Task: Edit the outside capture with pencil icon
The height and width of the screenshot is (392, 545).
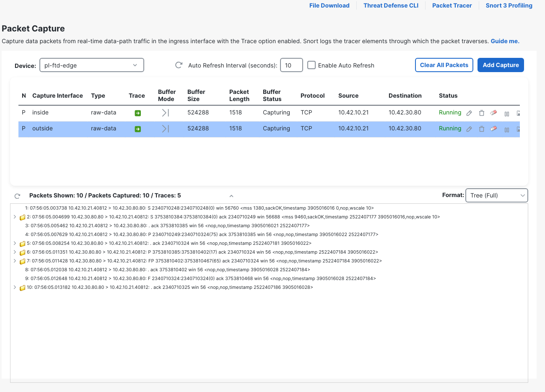Action: pos(469,129)
